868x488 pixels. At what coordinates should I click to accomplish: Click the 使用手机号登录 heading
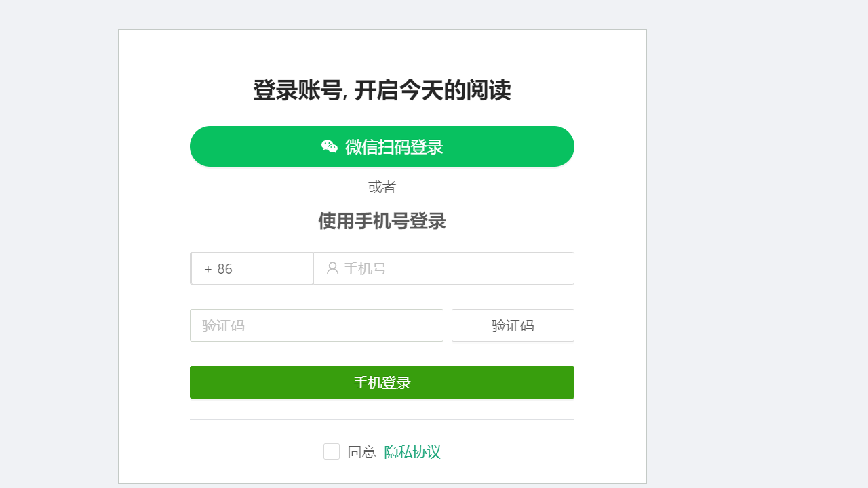point(382,222)
